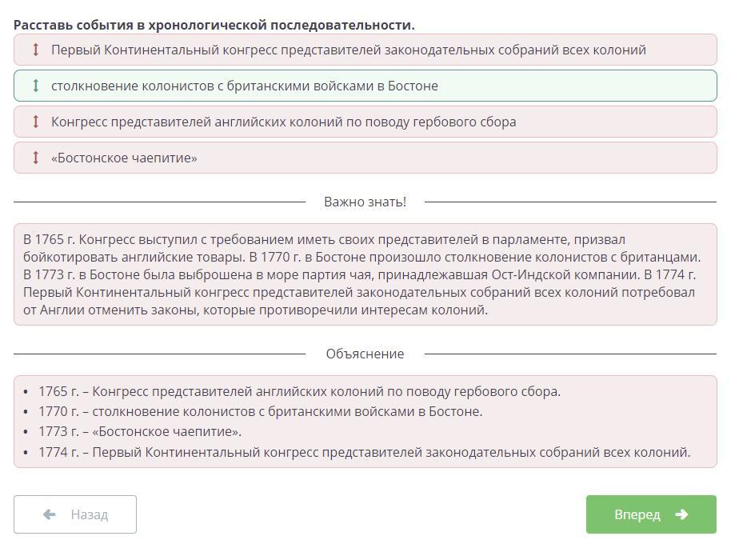
Task: Click the left arrow icon in «Назад»
Action: 50,514
